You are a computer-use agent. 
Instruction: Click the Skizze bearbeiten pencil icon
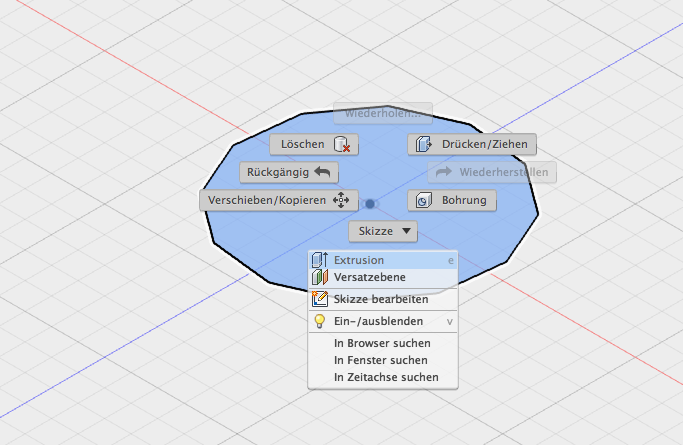[320, 299]
